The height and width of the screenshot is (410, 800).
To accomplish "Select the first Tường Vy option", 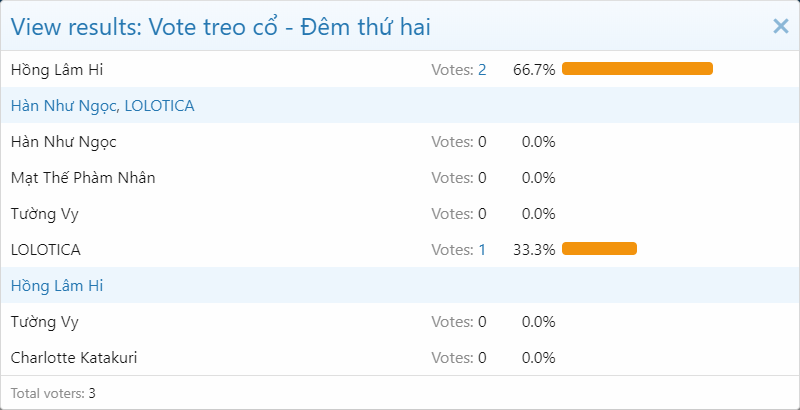I will (44, 214).
